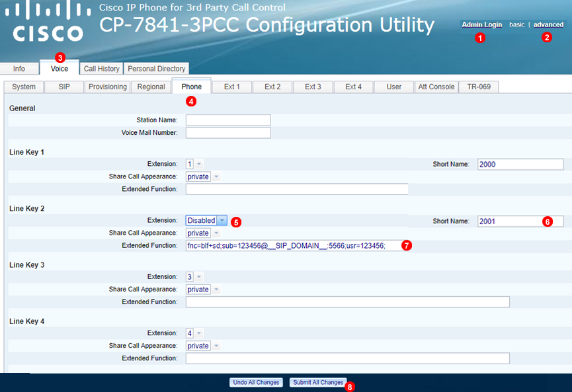Select the Phone sub-tab
The image size is (572, 392).
point(192,86)
